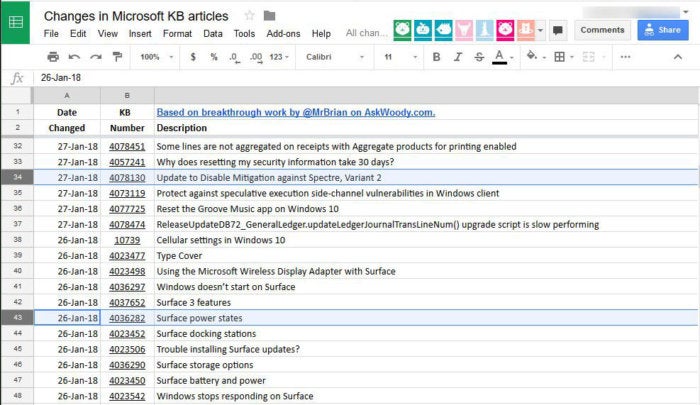Image resolution: width=700 pixels, height=405 pixels.
Task: Open KB link 4073119
Action: coord(127,193)
